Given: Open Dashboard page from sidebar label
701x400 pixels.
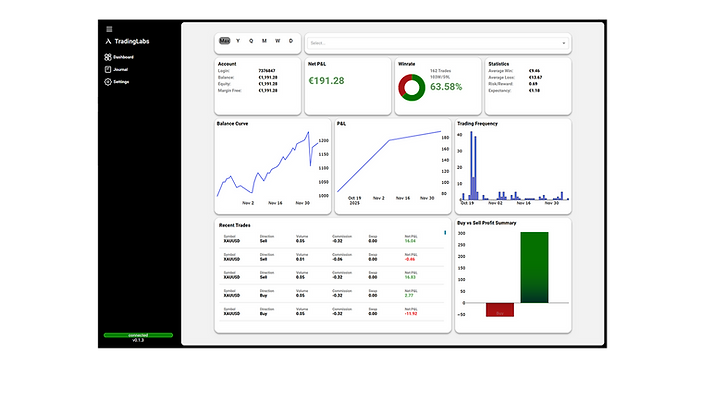Looking at the screenshot, I should (123, 57).
